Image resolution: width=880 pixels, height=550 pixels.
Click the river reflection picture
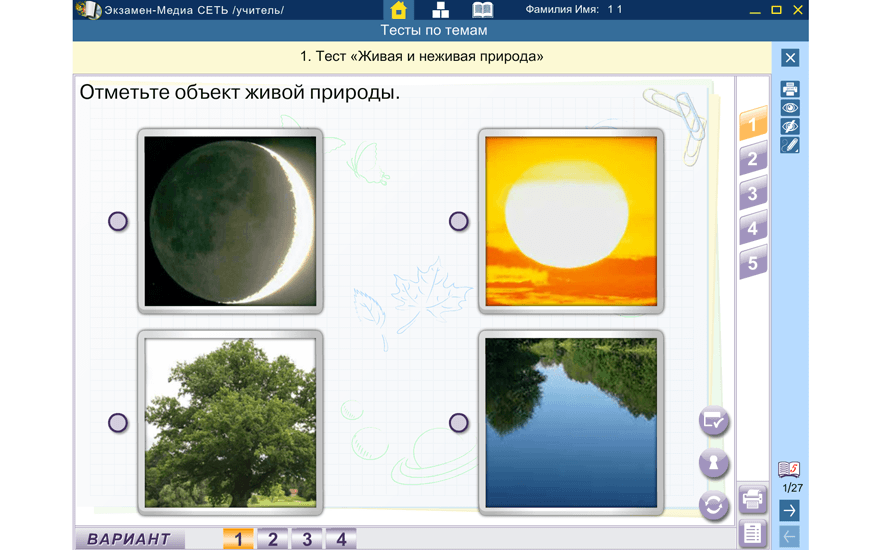coord(571,423)
